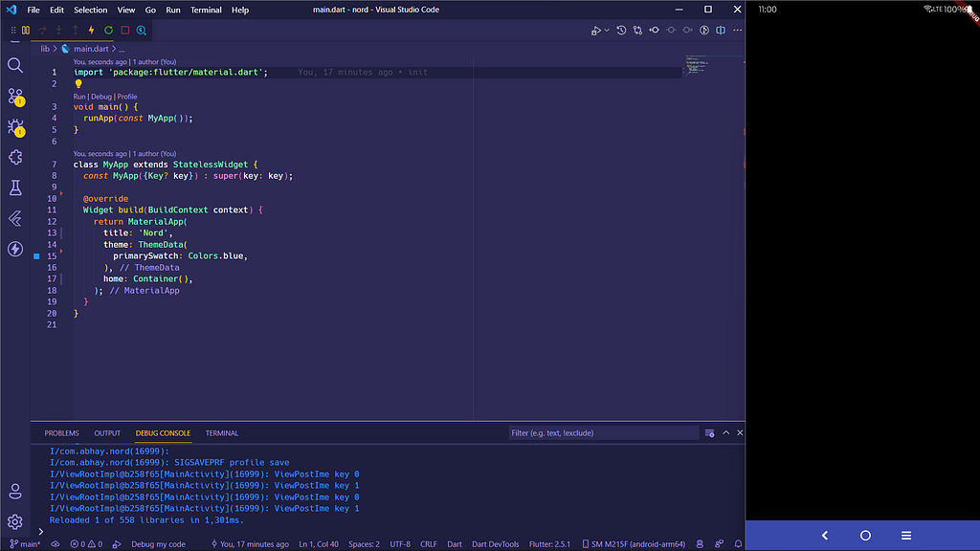Open Dart DevTools from status bar
This screenshot has width=980, height=551.
[x=496, y=544]
